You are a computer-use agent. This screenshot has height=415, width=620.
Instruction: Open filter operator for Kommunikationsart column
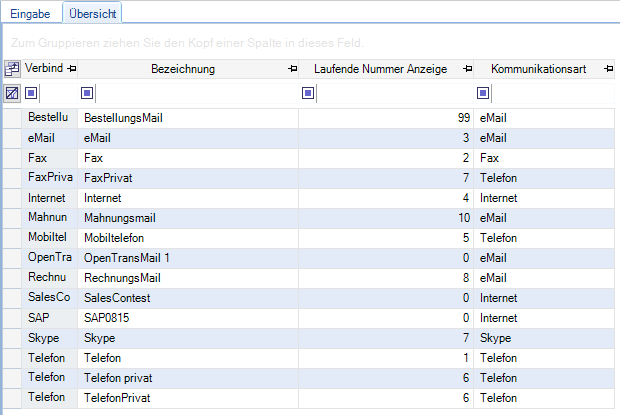(484, 94)
